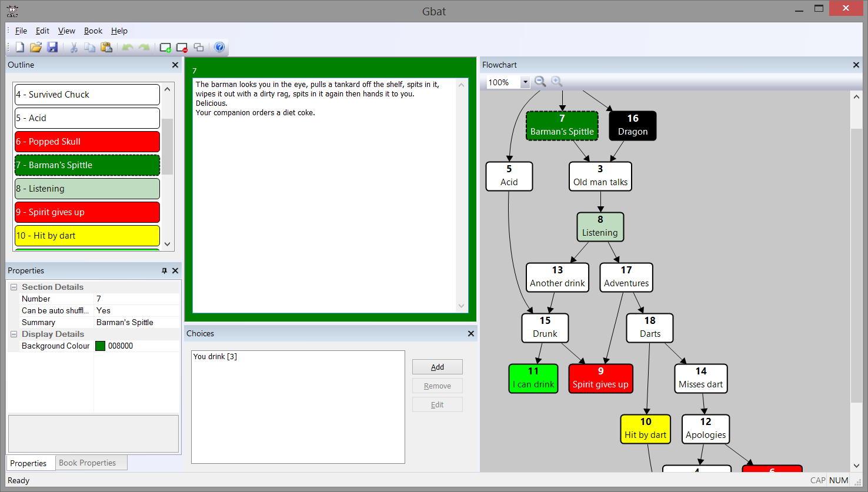868x492 pixels.
Task: Cut with the scissors icon
Action: pos(74,48)
